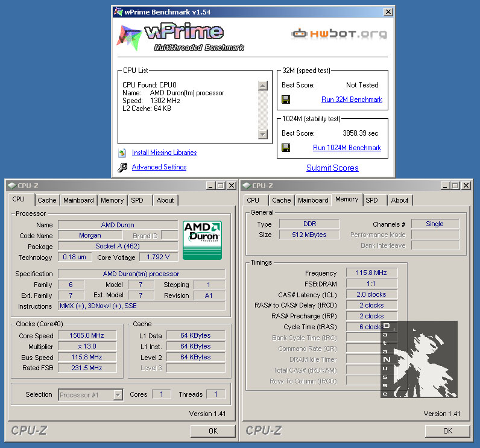
Task: Click CPU List scrollbar up arrow
Action: [x=263, y=86]
